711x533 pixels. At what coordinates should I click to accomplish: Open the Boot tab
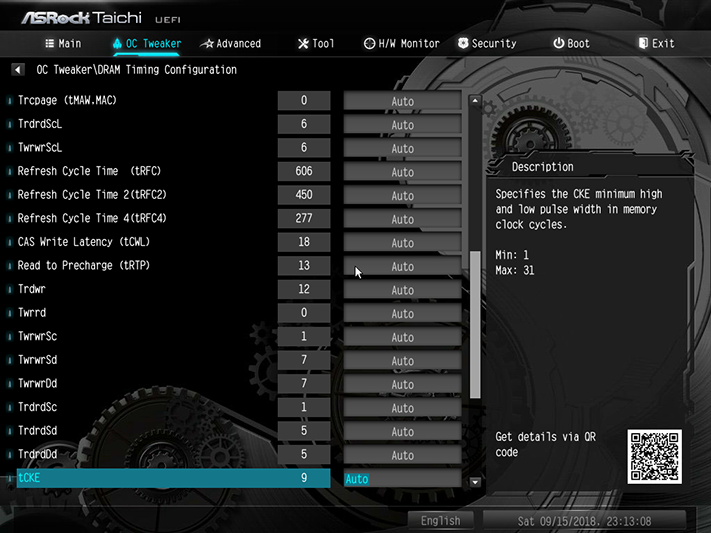coord(572,44)
